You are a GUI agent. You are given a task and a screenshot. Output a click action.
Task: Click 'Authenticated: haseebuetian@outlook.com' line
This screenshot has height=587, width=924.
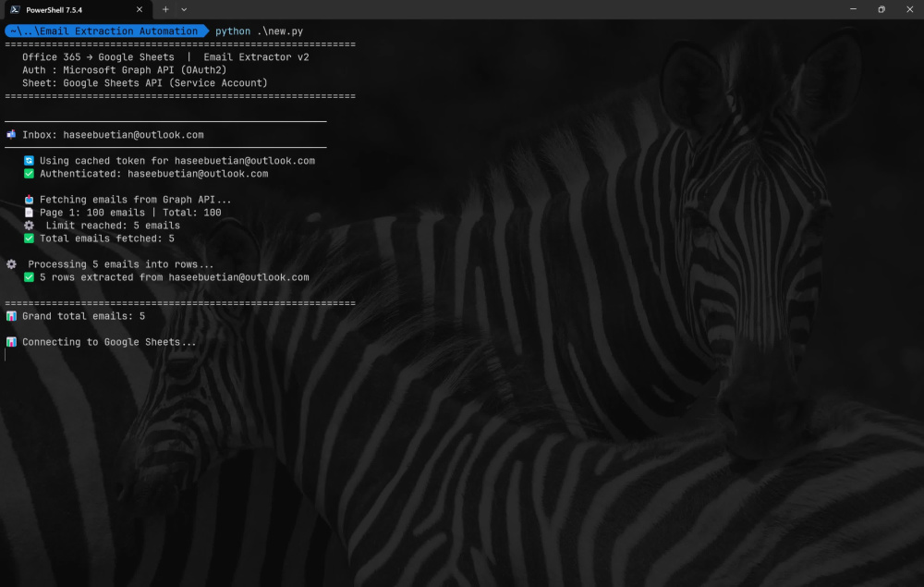pos(153,174)
